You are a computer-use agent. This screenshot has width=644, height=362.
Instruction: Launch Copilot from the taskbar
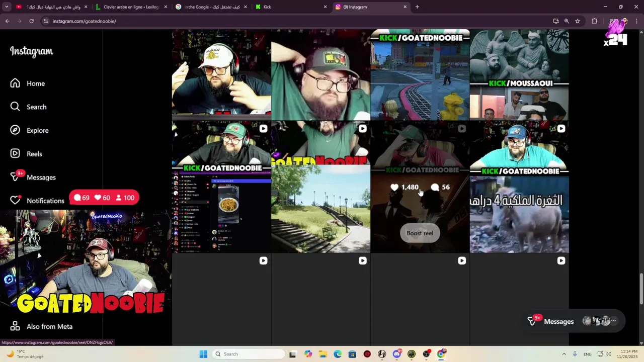(308, 354)
